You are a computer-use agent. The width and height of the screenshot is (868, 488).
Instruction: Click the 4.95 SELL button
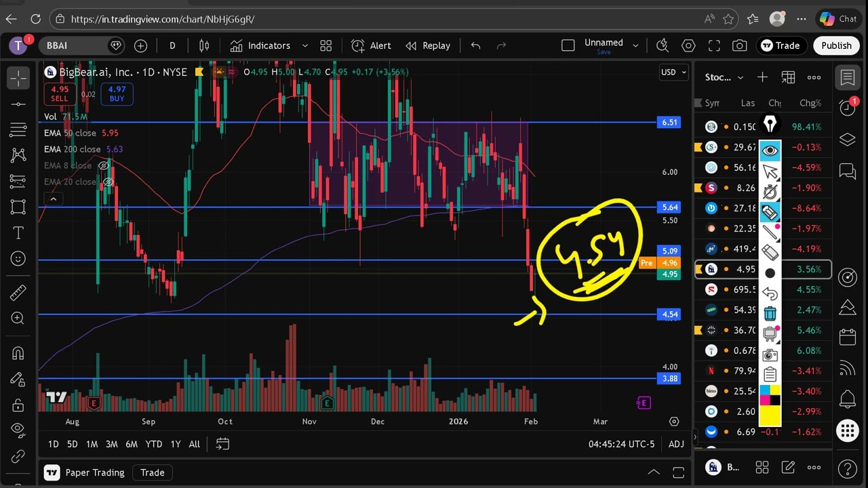60,94
